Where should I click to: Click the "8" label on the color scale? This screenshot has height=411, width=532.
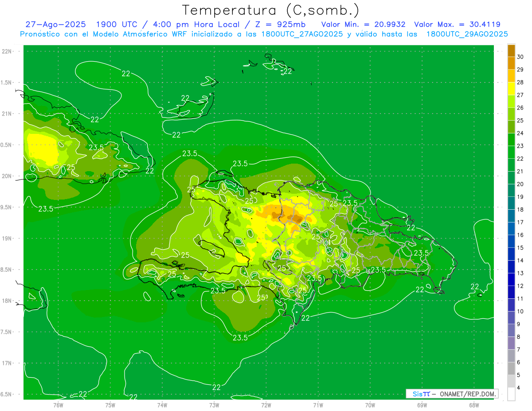click(519, 337)
